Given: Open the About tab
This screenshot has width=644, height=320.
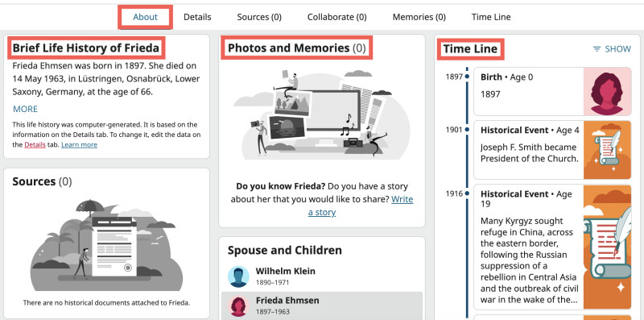Looking at the screenshot, I should pyautogui.click(x=146, y=17).
